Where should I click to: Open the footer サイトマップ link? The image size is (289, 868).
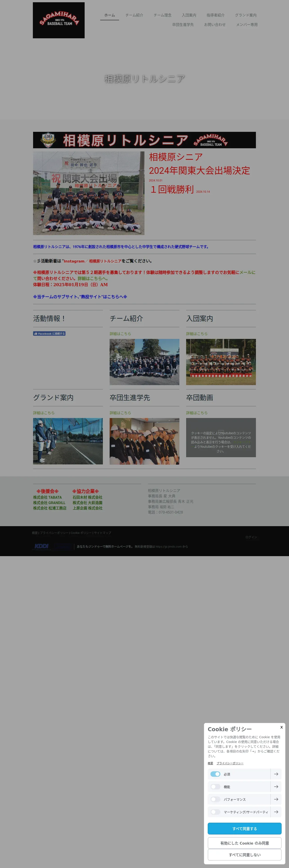pyautogui.click(x=103, y=533)
